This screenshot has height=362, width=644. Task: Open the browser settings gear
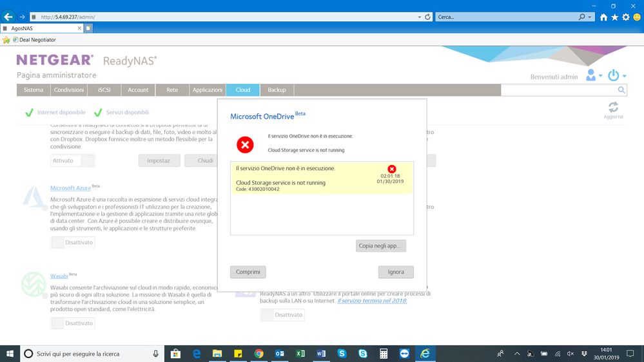tap(625, 17)
